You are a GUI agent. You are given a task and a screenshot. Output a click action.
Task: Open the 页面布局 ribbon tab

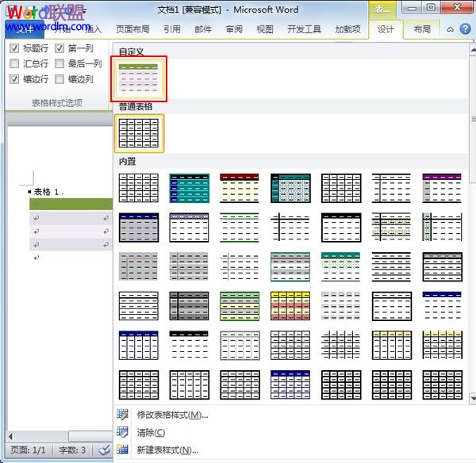pos(132,29)
